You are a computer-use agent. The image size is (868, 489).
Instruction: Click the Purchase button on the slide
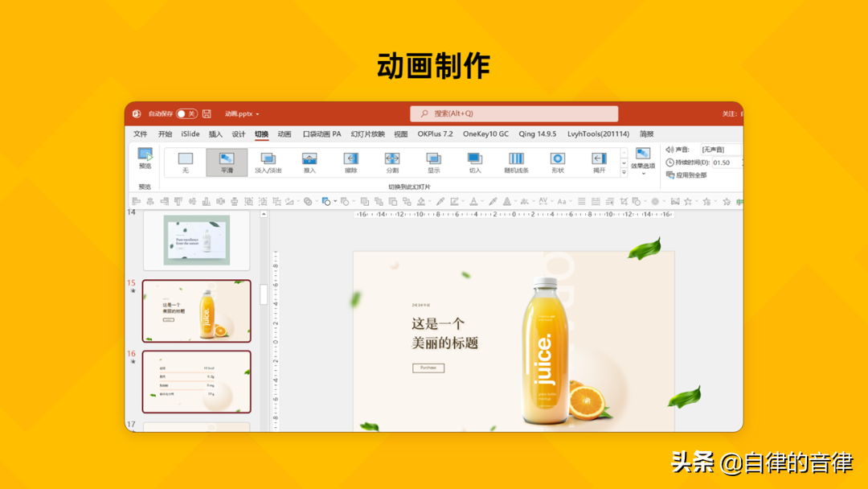coord(428,368)
